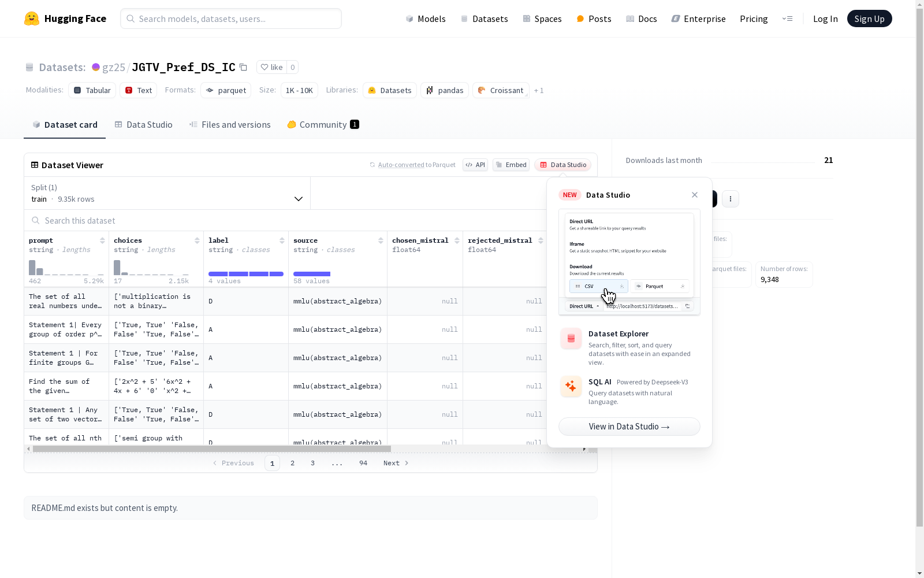Click View in Data Studio button

[629, 427]
